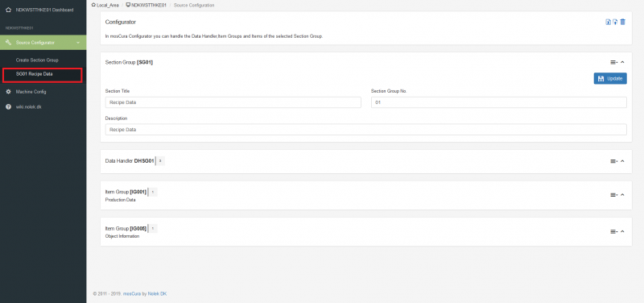The width and height of the screenshot is (644, 303).
Task: Collapse the Item Group IG001 panel
Action: pos(622,195)
